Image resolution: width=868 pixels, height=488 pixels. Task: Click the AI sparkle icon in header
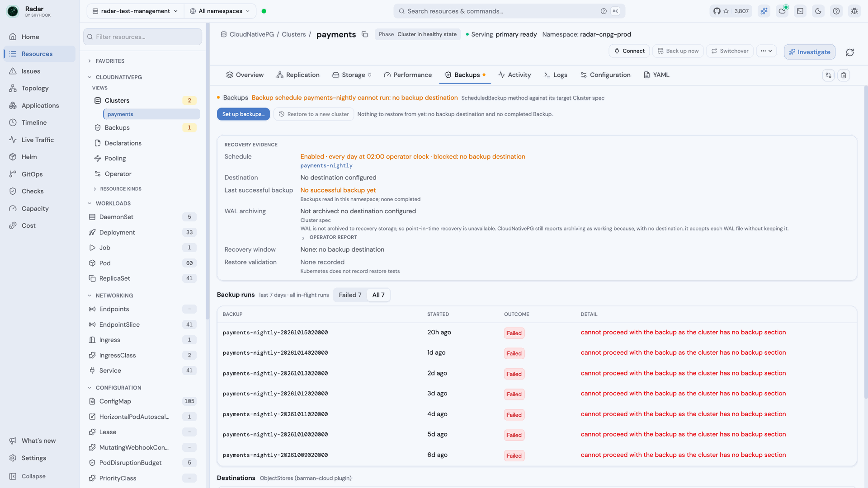click(764, 11)
